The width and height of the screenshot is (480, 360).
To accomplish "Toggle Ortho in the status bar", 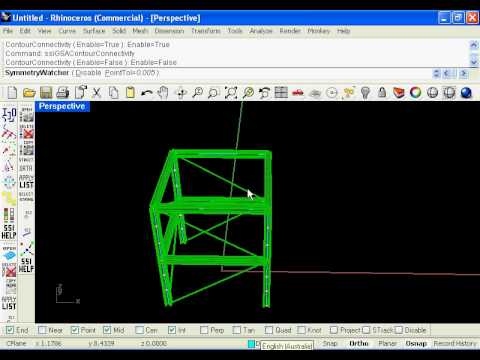I will tap(359, 343).
